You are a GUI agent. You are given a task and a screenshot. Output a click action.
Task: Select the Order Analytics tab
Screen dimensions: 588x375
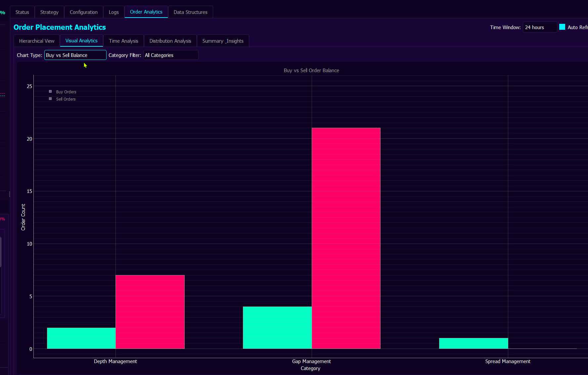click(x=146, y=12)
